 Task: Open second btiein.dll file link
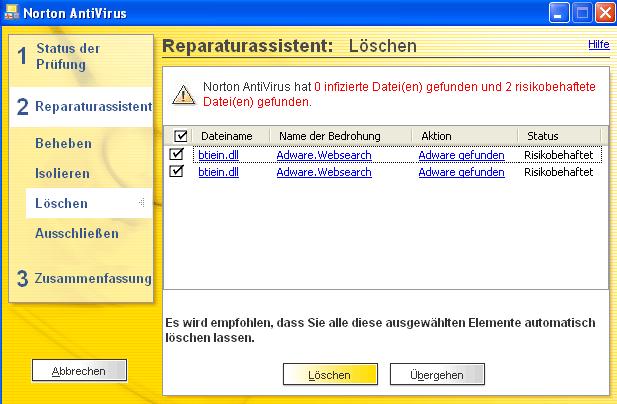(218, 172)
